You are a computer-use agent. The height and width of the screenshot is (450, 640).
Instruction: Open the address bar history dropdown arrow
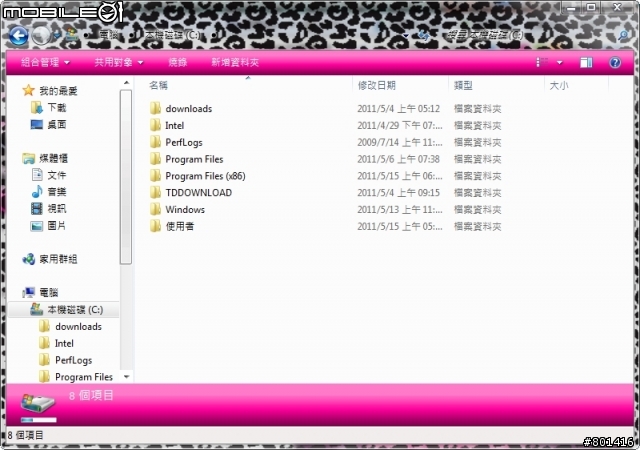point(405,36)
